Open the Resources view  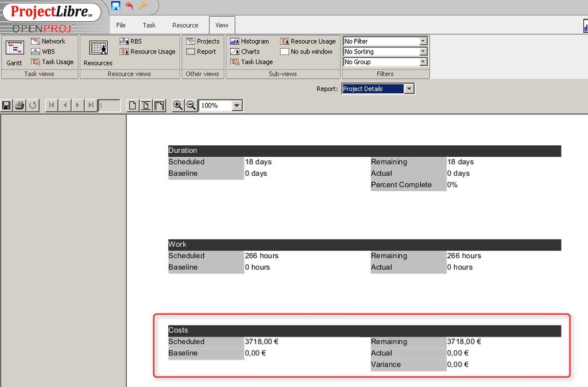coord(98,51)
